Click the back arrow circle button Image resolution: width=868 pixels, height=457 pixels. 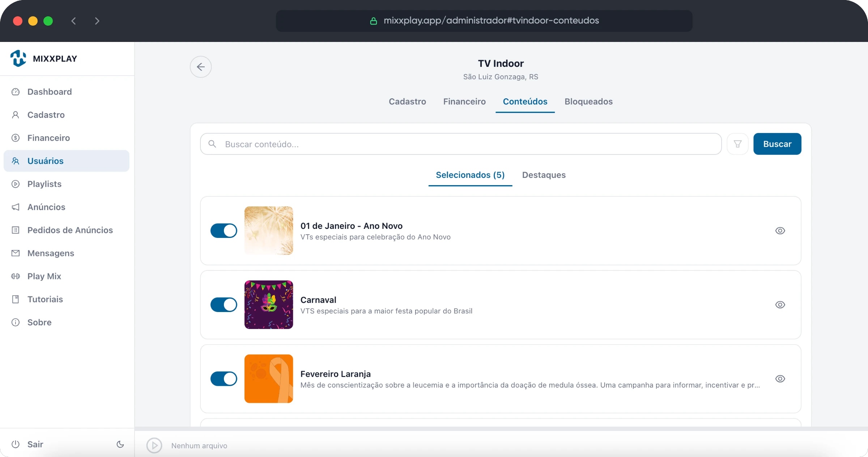point(201,67)
